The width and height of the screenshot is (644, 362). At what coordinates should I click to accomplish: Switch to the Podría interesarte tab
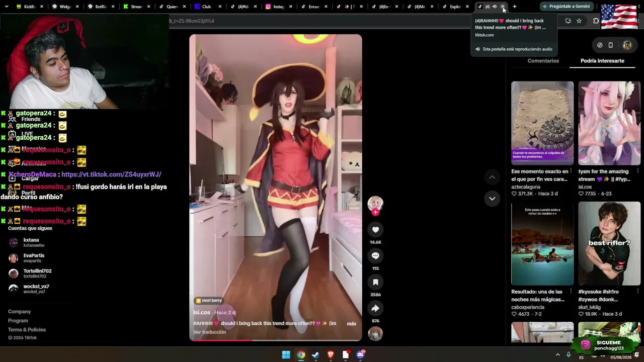coord(602,61)
